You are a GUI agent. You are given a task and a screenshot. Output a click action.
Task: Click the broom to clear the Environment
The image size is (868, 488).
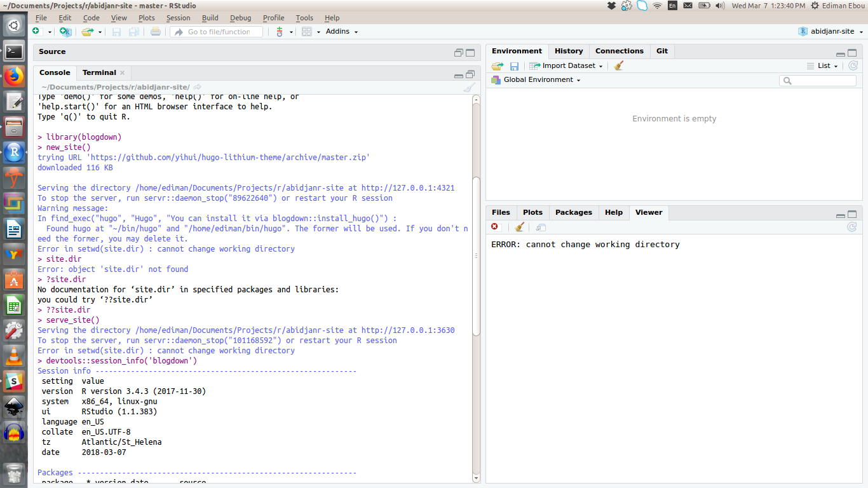tap(618, 65)
